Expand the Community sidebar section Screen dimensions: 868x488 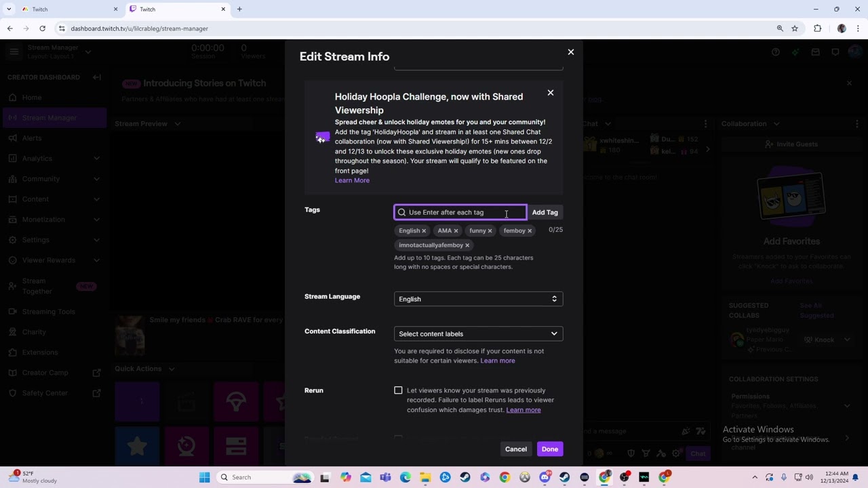pyautogui.click(x=53, y=179)
